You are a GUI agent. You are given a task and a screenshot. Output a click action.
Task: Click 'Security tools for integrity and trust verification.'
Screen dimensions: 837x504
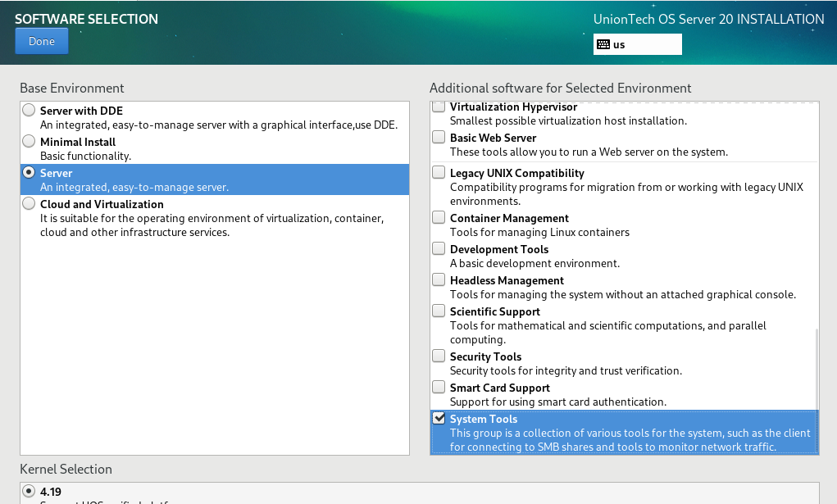(566, 371)
